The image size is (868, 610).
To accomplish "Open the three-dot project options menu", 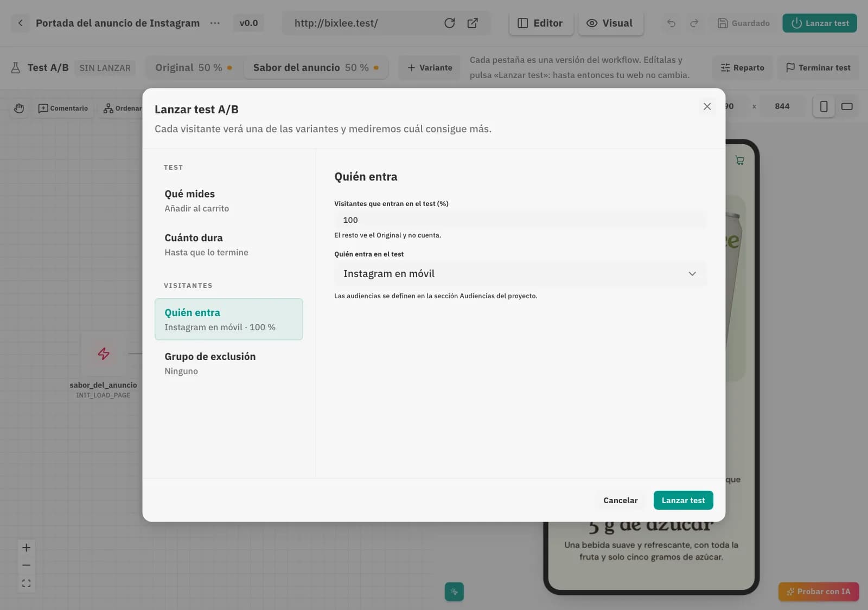I will pos(215,23).
